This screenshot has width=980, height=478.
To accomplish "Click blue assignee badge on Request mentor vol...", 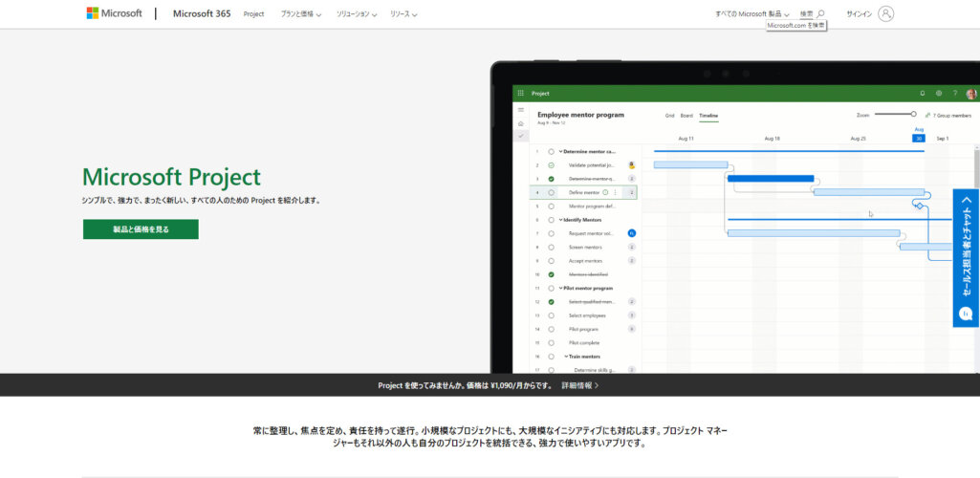I will point(632,233).
